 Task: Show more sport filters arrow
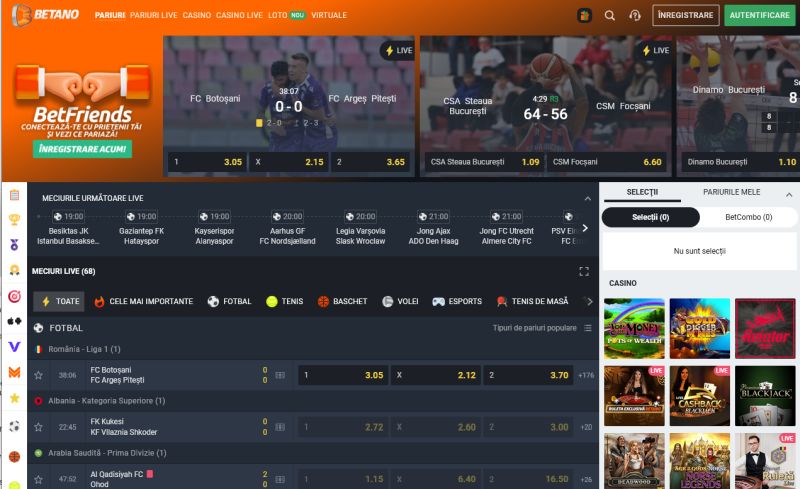point(589,302)
